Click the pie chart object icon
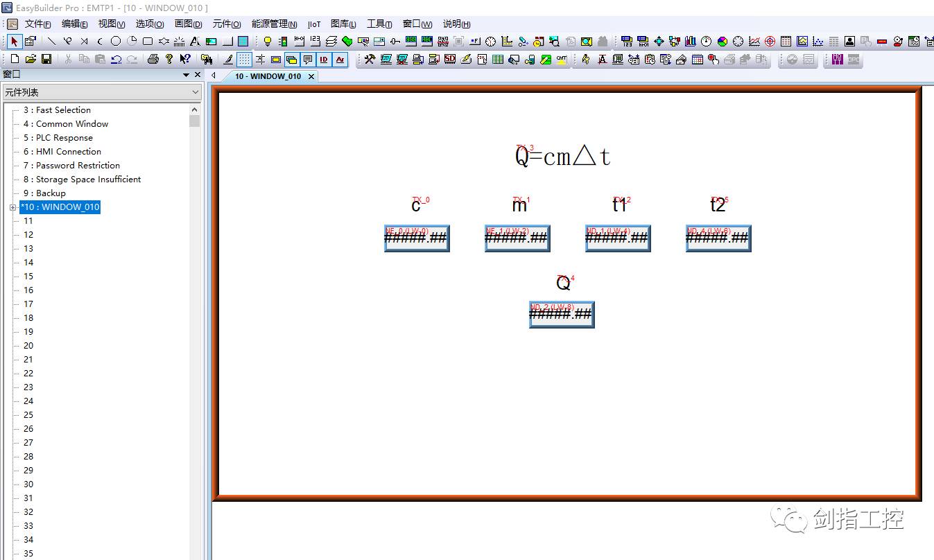Viewport: 934px width, 560px height. [x=722, y=42]
